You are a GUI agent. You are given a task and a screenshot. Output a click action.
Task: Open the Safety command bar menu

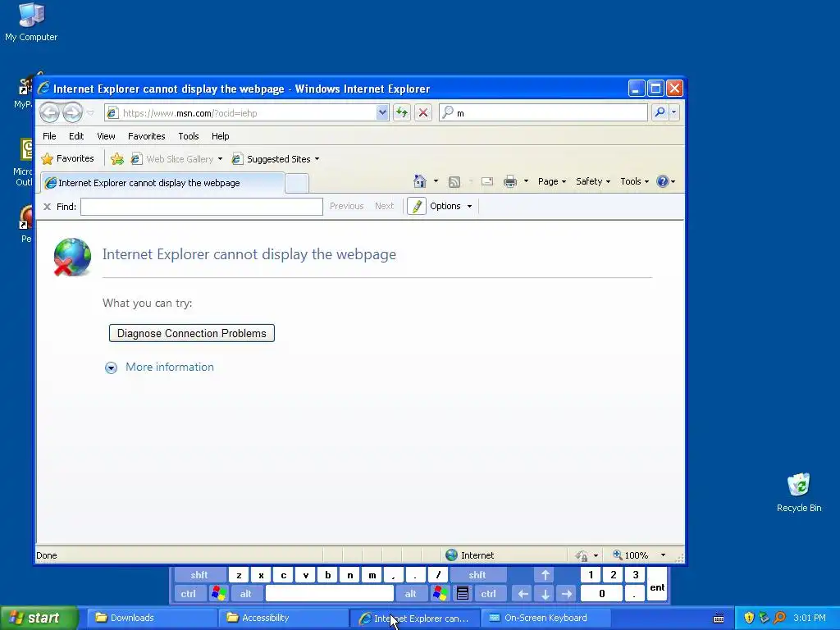coord(593,181)
